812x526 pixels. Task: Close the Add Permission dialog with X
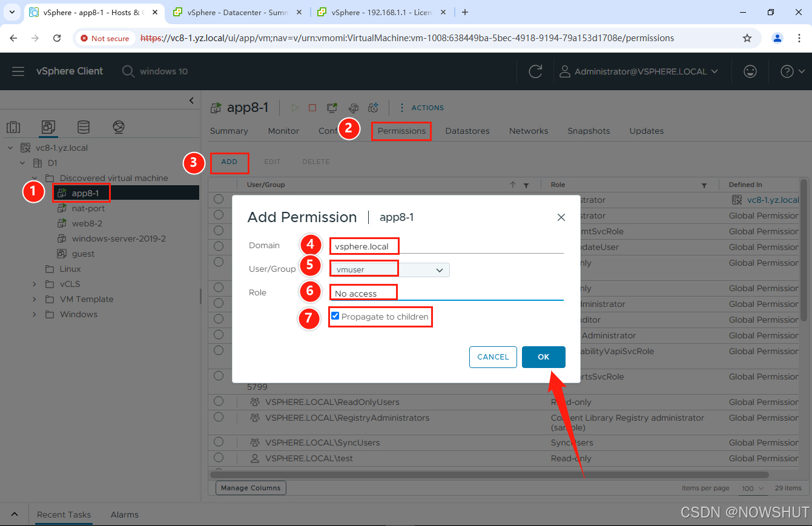click(561, 217)
